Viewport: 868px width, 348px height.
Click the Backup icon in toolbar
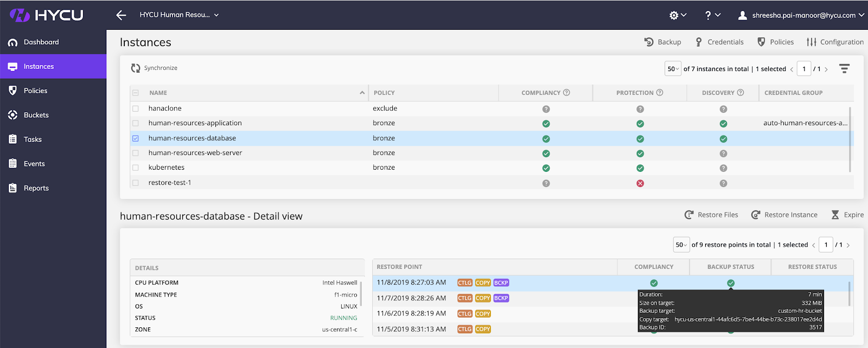649,42
